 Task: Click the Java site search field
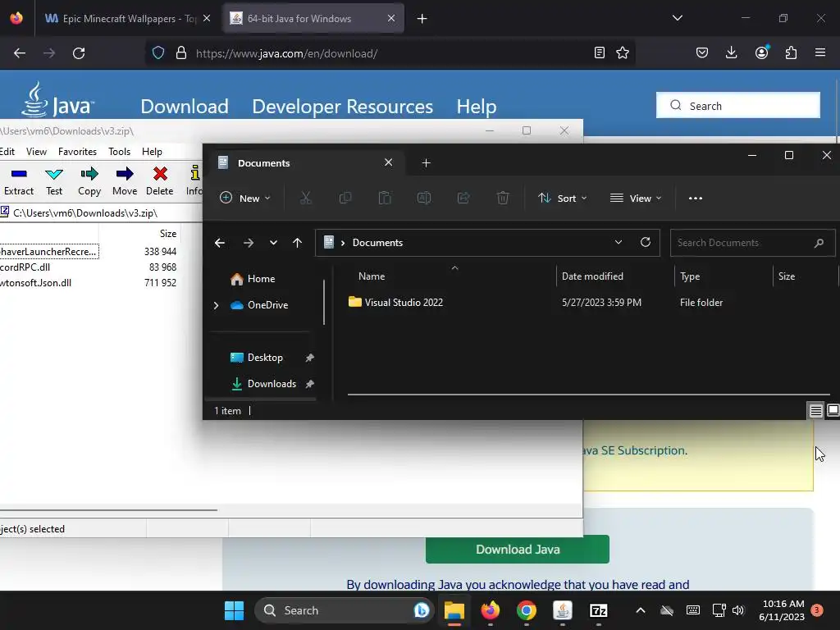pos(738,105)
